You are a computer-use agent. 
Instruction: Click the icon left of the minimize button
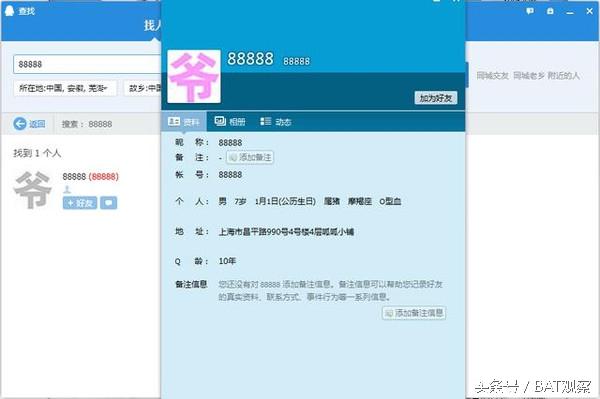[550, 11]
